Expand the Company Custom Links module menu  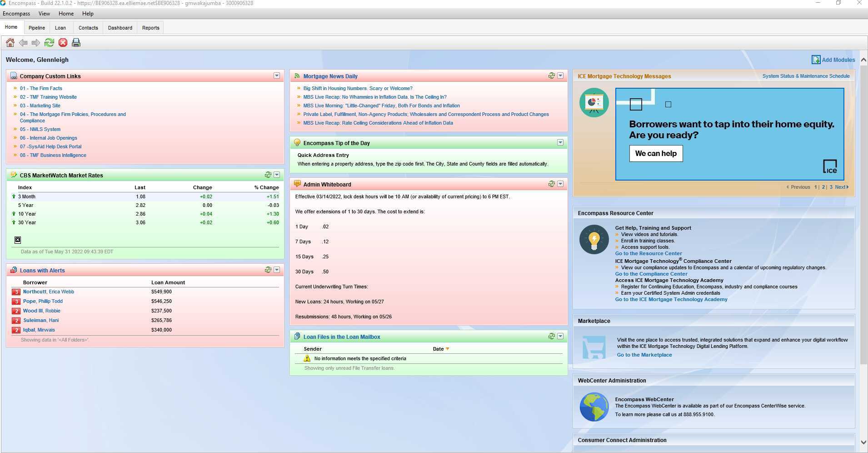pos(277,76)
